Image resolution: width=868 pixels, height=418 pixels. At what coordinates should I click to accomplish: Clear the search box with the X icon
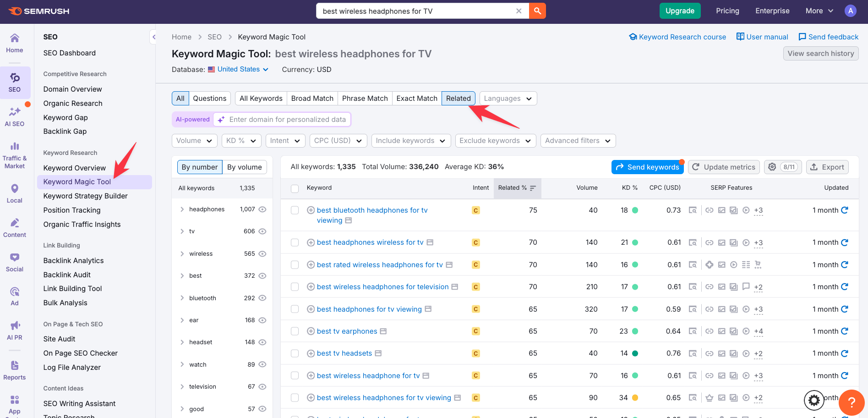[x=519, y=11]
